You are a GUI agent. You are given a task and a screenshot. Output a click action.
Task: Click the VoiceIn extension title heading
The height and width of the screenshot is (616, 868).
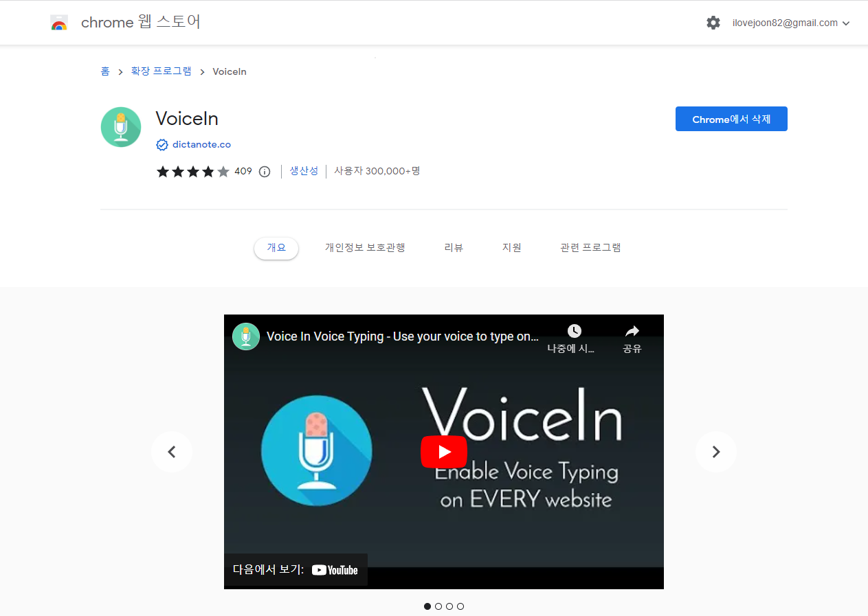[x=187, y=119]
